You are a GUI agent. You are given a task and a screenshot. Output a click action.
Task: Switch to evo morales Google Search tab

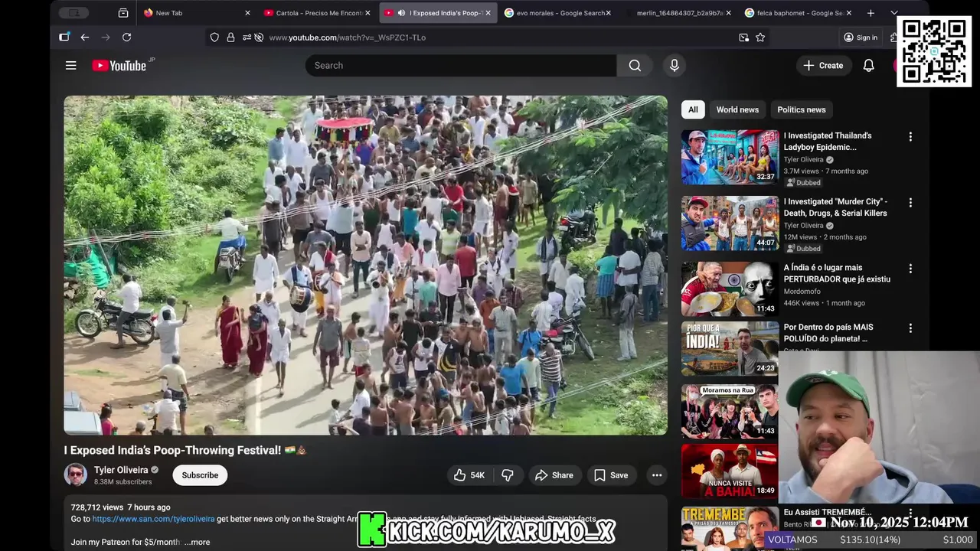558,13
